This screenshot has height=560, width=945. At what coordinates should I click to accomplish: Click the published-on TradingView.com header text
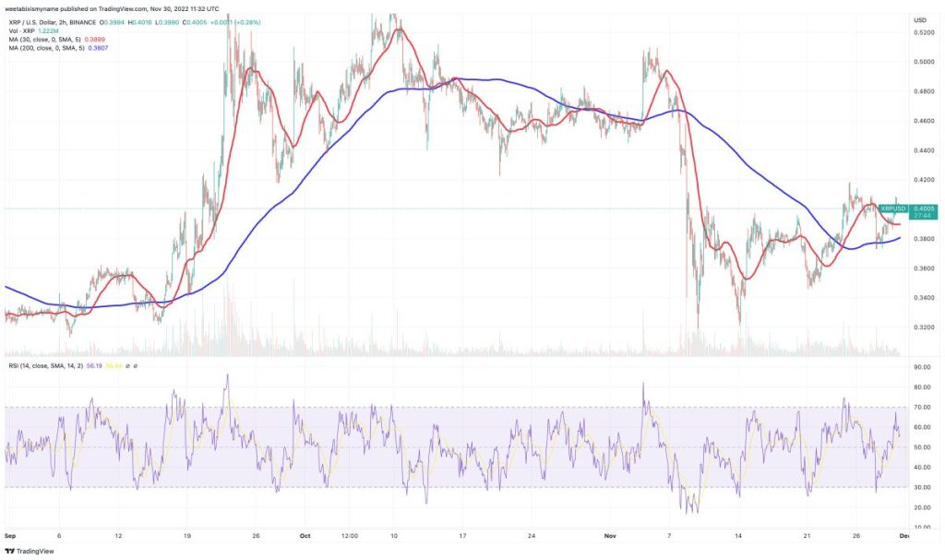tap(112, 9)
